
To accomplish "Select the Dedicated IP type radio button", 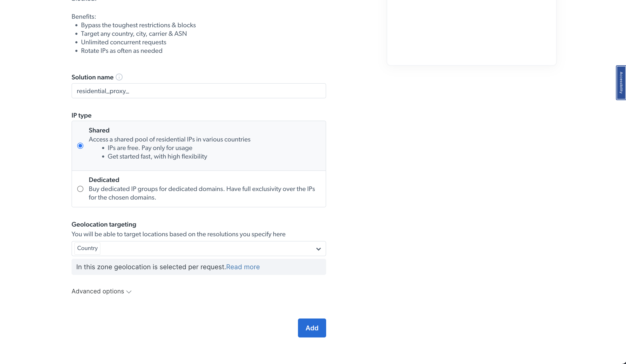I will [80, 189].
